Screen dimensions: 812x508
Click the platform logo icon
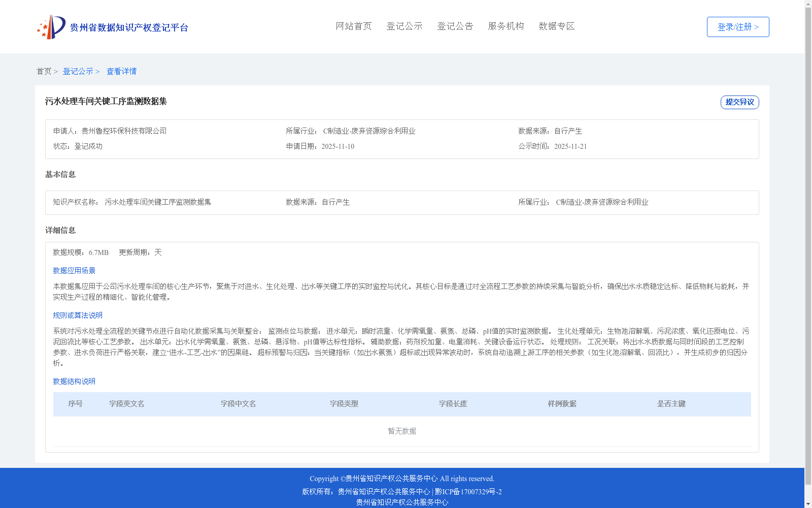click(51, 27)
